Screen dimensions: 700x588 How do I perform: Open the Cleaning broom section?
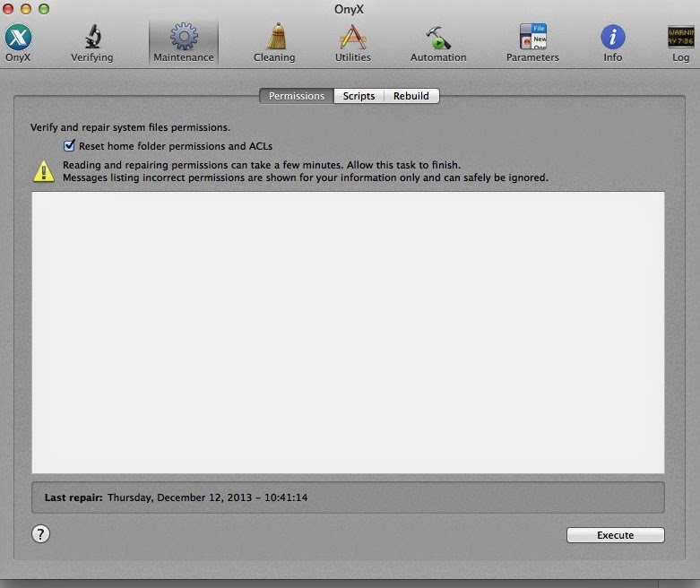pyautogui.click(x=274, y=43)
